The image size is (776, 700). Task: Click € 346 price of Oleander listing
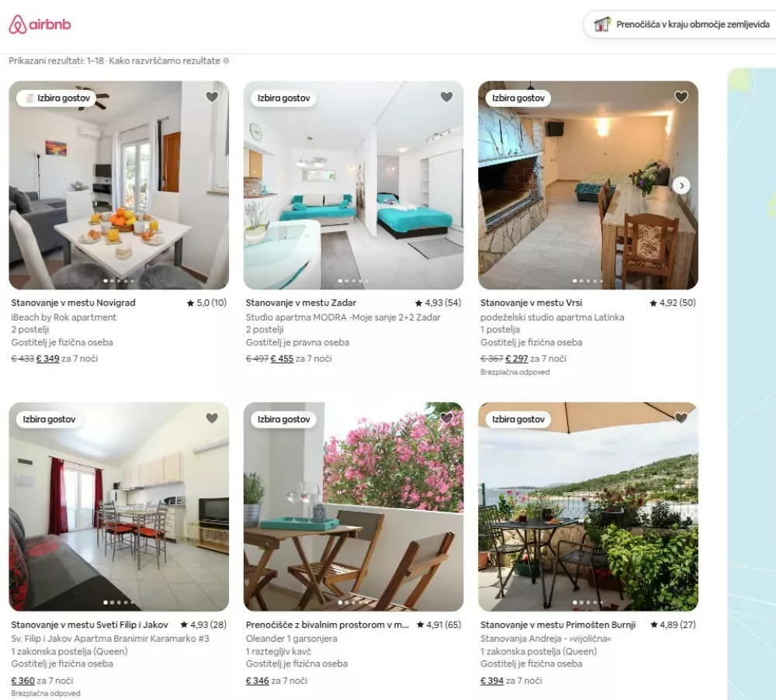click(258, 681)
